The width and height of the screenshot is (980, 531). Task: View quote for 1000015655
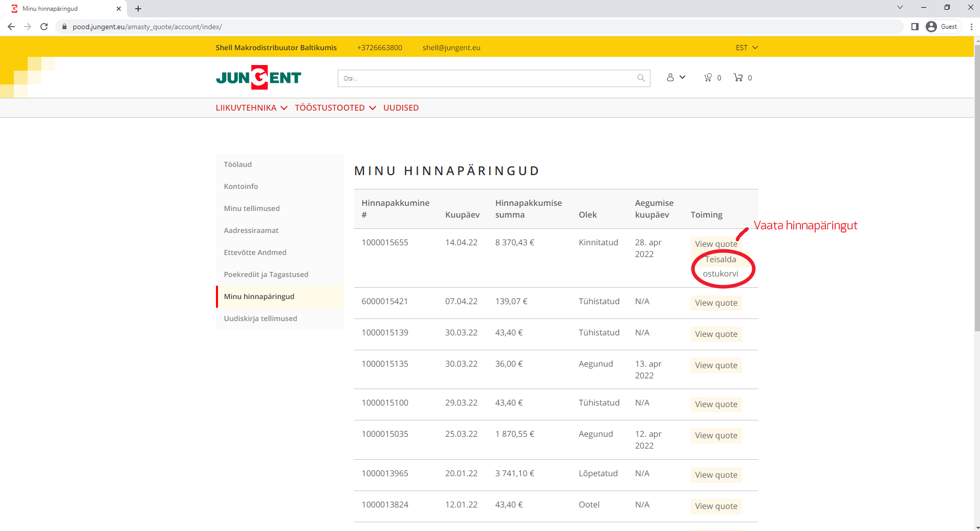(x=715, y=244)
